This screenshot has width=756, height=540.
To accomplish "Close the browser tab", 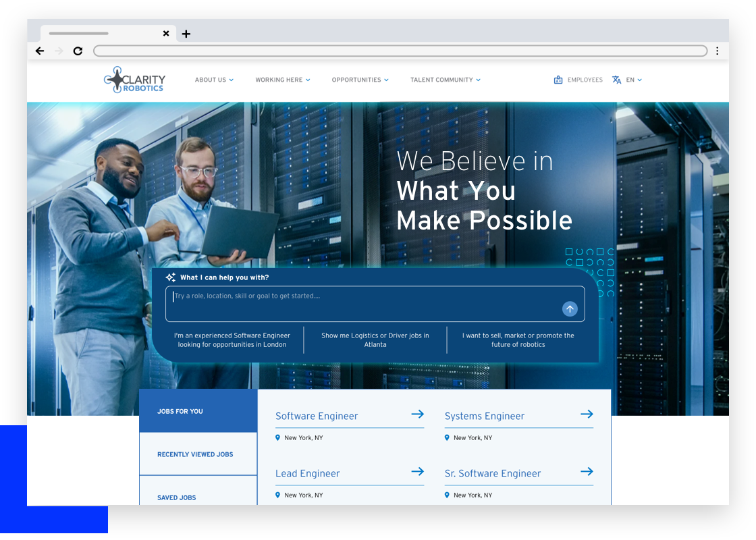I will click(166, 33).
